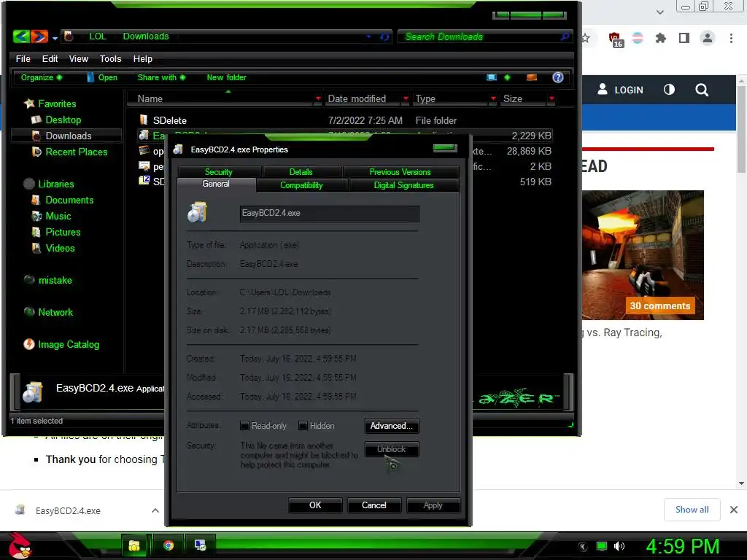Toggle the website dark mode contrast icon
This screenshot has width=747, height=560.
[x=669, y=90]
